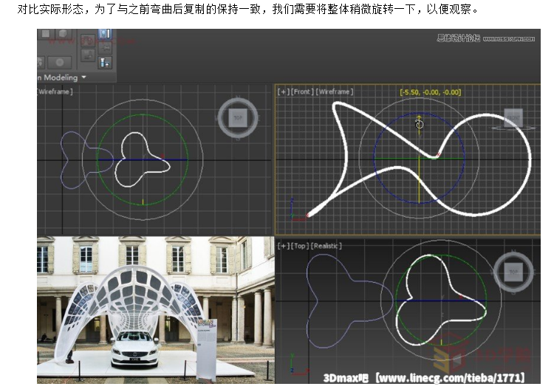Open the [+] menu of the Top Realistic viewport
This screenshot has height=392, width=554.
click(284, 246)
